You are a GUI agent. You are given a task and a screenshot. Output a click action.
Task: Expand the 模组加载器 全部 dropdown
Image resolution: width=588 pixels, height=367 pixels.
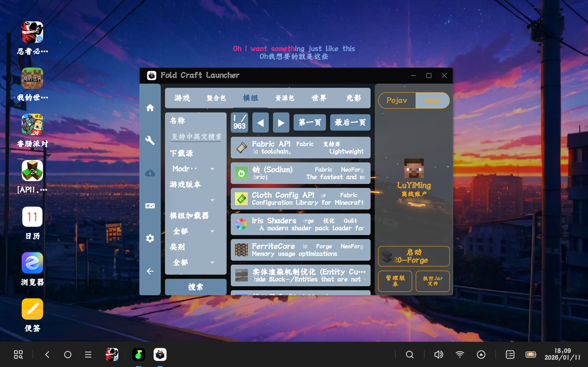point(194,231)
